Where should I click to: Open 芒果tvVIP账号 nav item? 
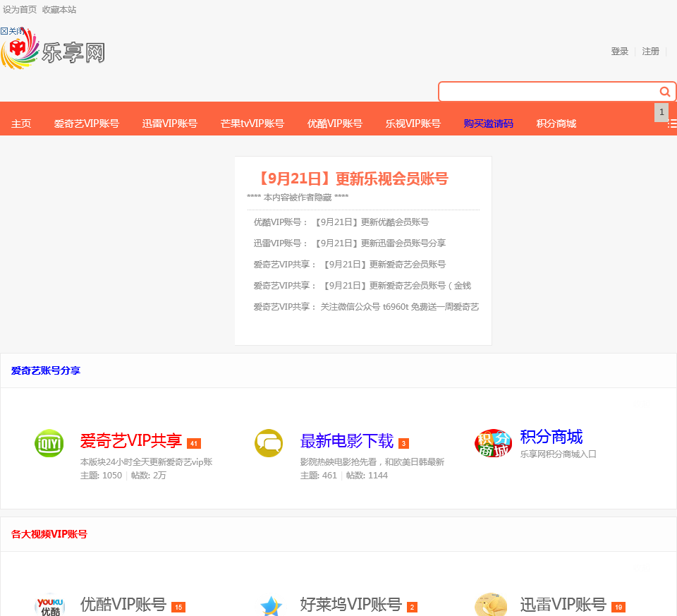pyautogui.click(x=252, y=123)
